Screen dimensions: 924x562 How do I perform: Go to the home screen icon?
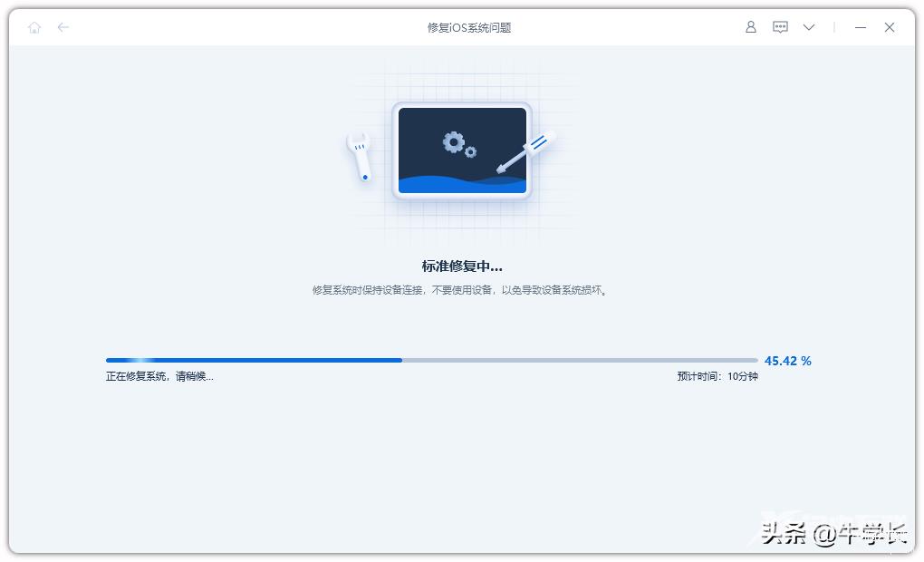[x=34, y=28]
